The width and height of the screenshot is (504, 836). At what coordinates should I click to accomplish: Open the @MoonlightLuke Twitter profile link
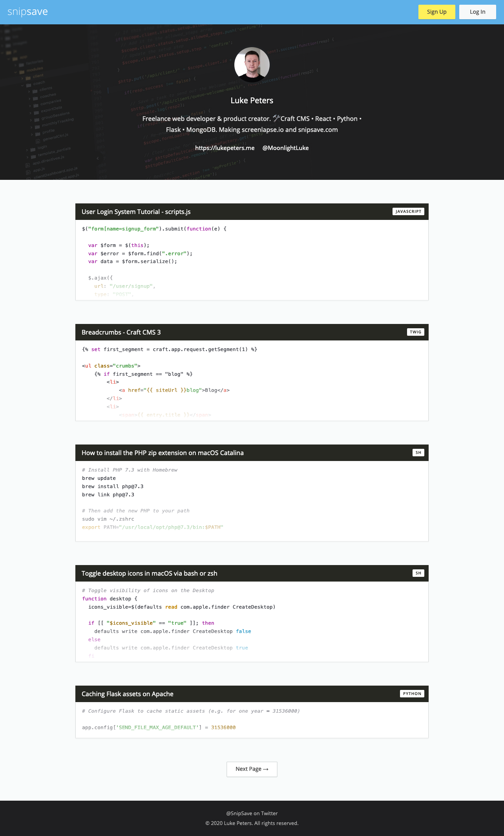click(285, 148)
